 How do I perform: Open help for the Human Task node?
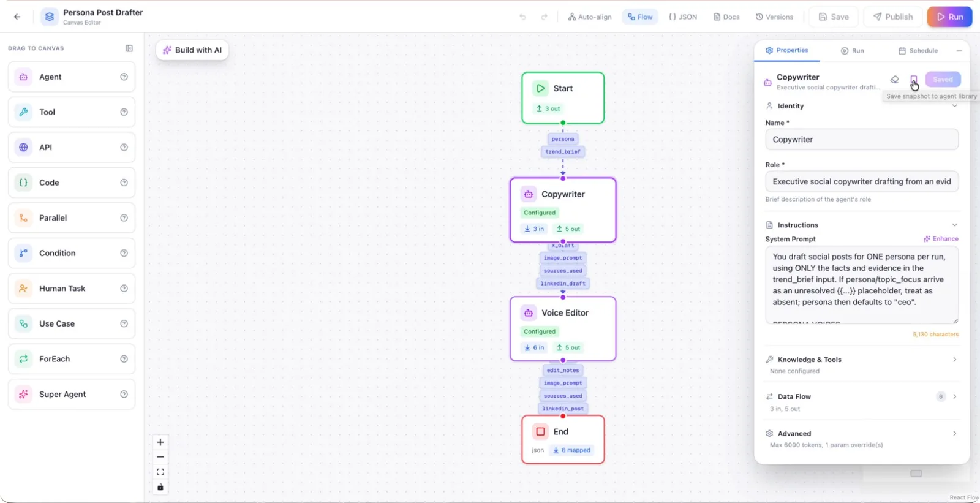pos(124,289)
